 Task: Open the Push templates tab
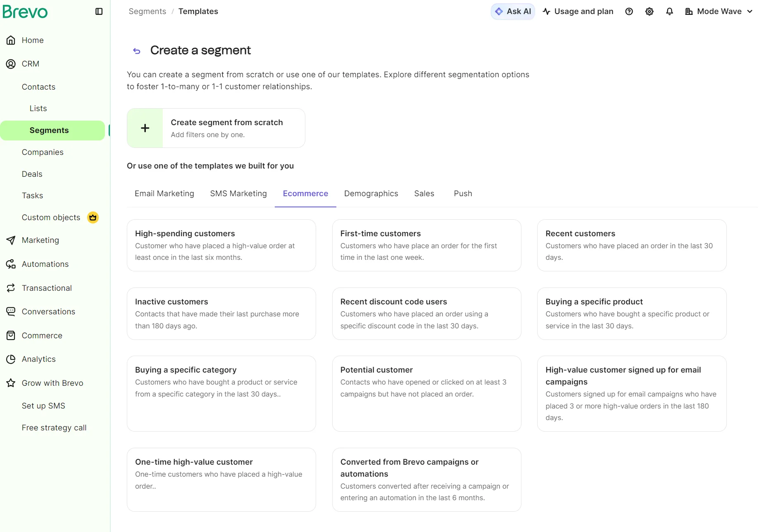(463, 193)
